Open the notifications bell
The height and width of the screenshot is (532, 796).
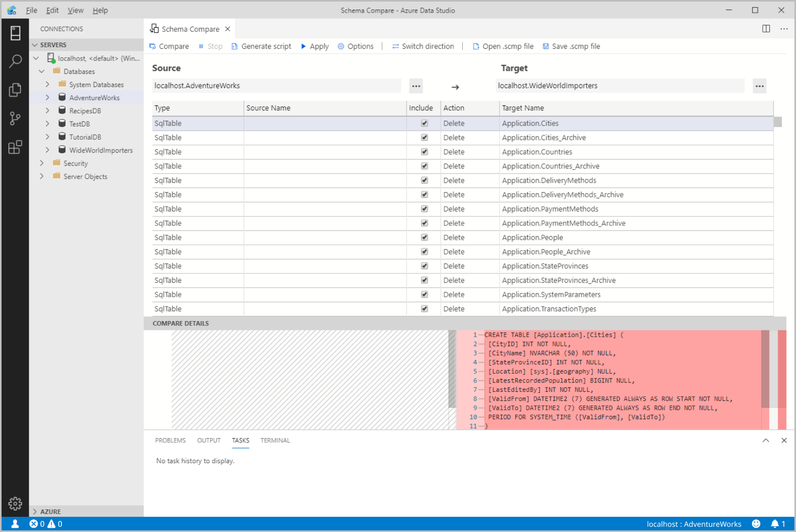click(778, 524)
